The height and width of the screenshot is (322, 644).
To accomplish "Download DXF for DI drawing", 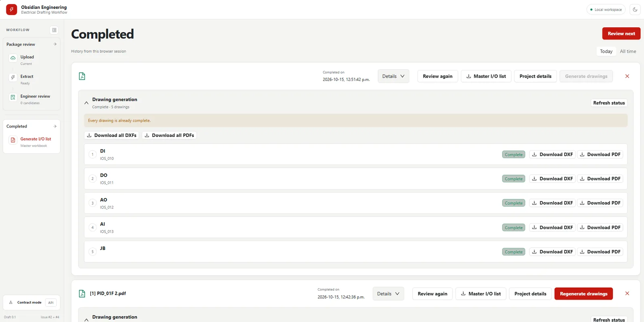I will [552, 155].
